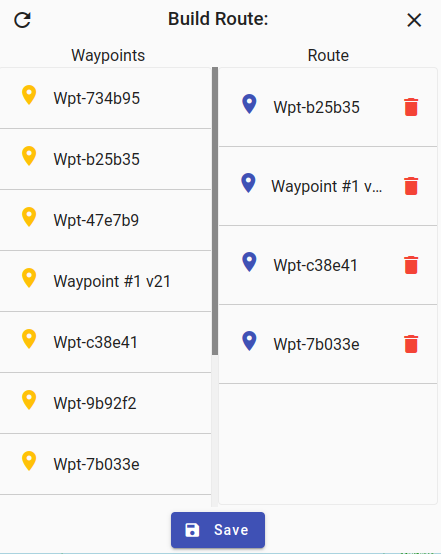Delete Wpt-c38e41 from the route
Viewport: 441px width, 554px height.
(411, 265)
